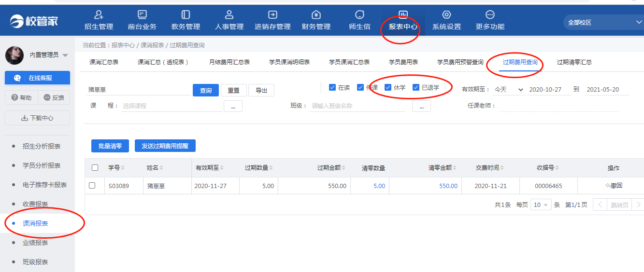Image resolution: width=644 pixels, height=272 pixels.
Task: Click the 重置 reset button
Action: tap(234, 90)
